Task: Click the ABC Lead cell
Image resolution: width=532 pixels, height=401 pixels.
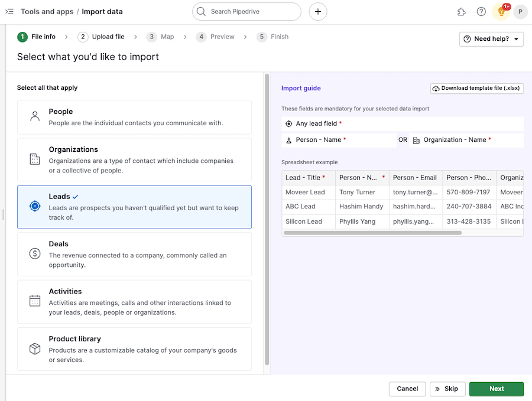Action: click(x=309, y=207)
